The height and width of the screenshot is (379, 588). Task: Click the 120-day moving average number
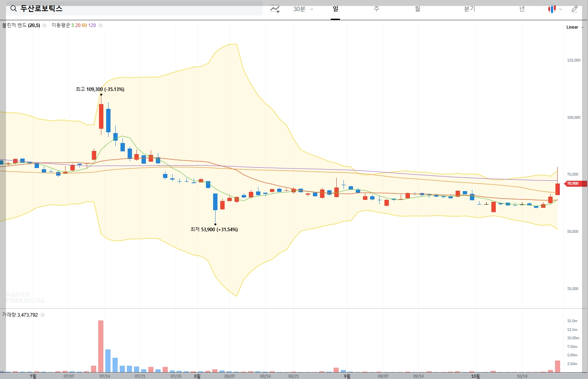92,25
